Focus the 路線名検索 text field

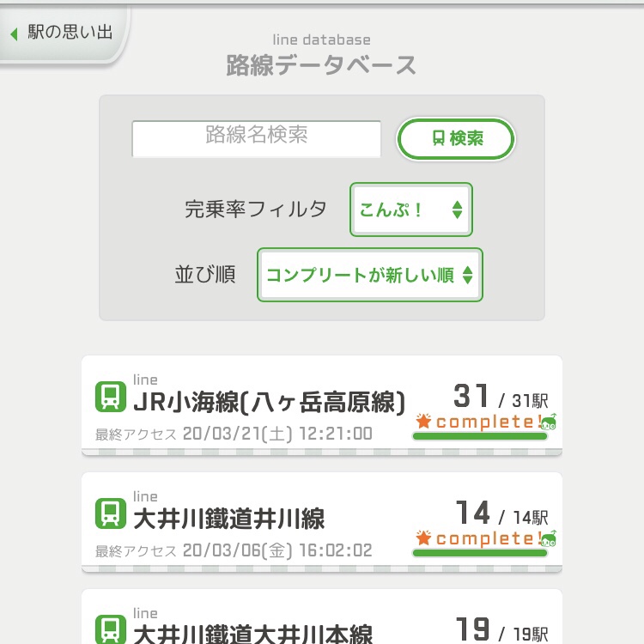pos(256,139)
